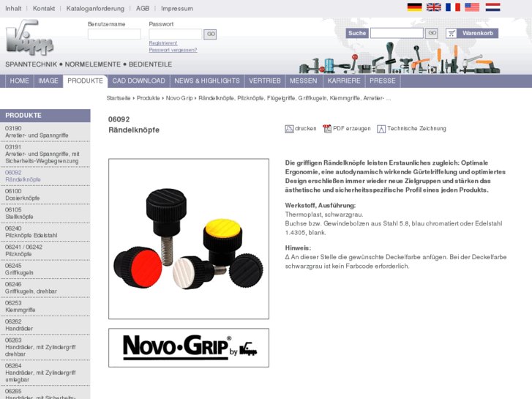532x399 pixels.
Task: Select 03191 Sicherheits-Wegbegrenzung item
Action: (x=45, y=154)
